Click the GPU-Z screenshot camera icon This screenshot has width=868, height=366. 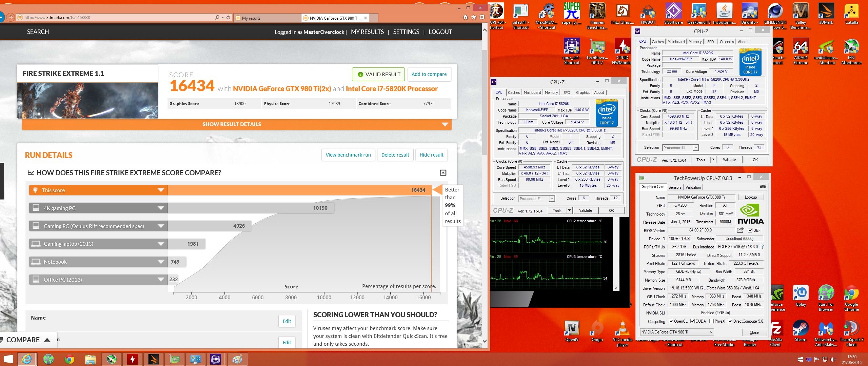pyautogui.click(x=763, y=187)
